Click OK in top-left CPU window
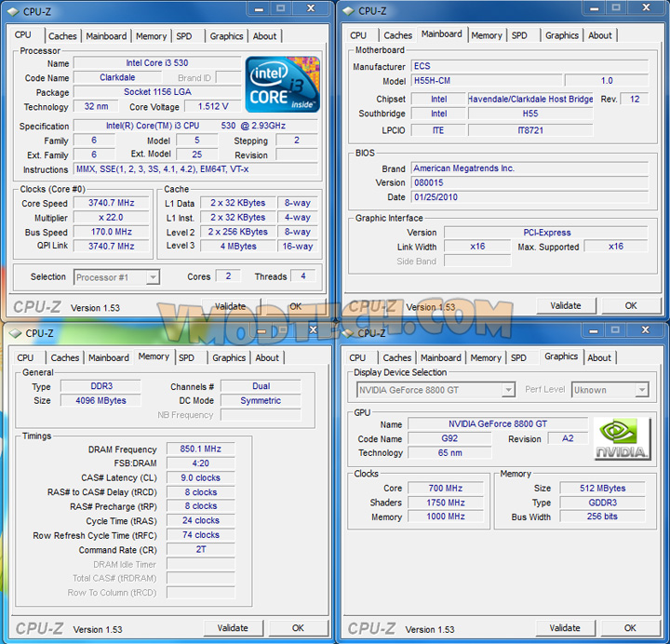The width and height of the screenshot is (670, 644). 296,306
